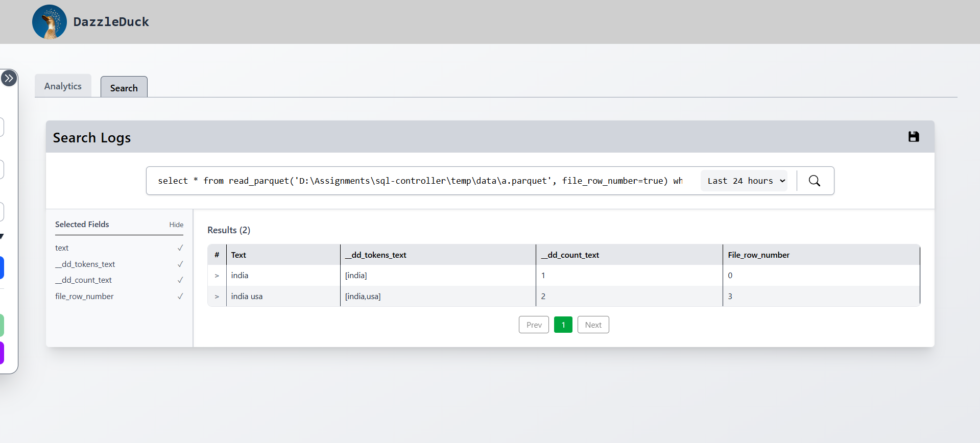Click the __dd_count_text column header
This screenshot has height=443, width=980.
click(629, 255)
